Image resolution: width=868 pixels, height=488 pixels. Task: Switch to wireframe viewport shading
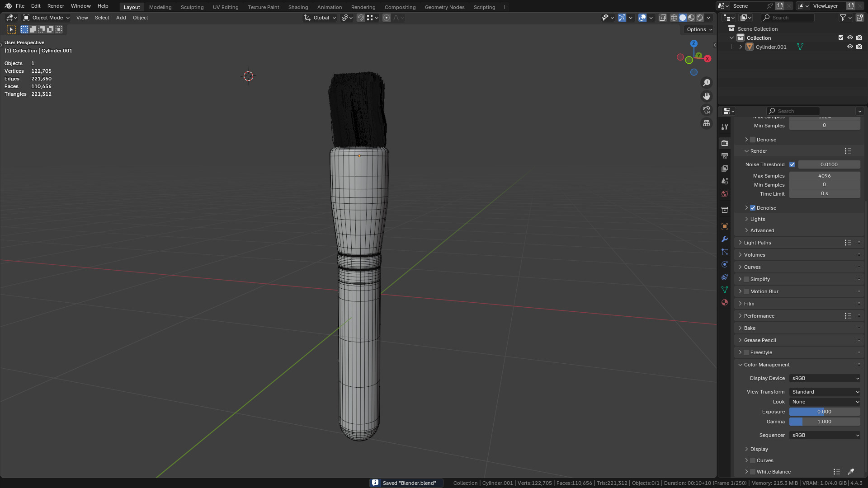coord(674,18)
